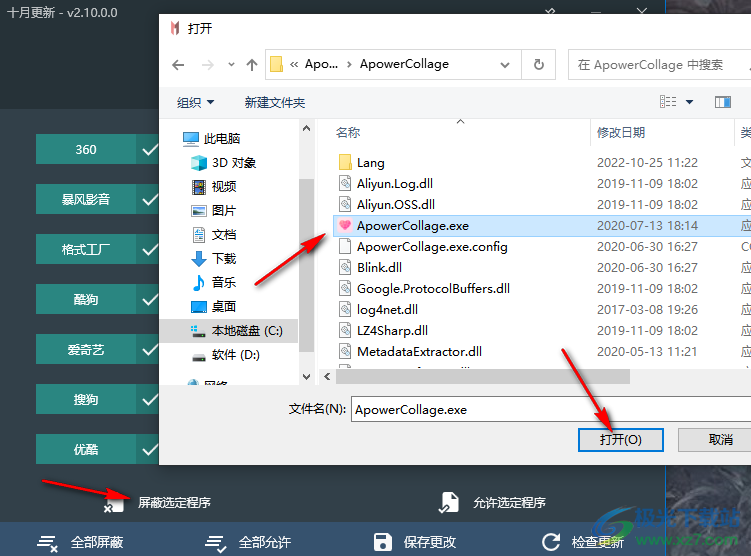Screen dimensions: 751x556
Task: Click the 取消 button
Action: click(716, 440)
